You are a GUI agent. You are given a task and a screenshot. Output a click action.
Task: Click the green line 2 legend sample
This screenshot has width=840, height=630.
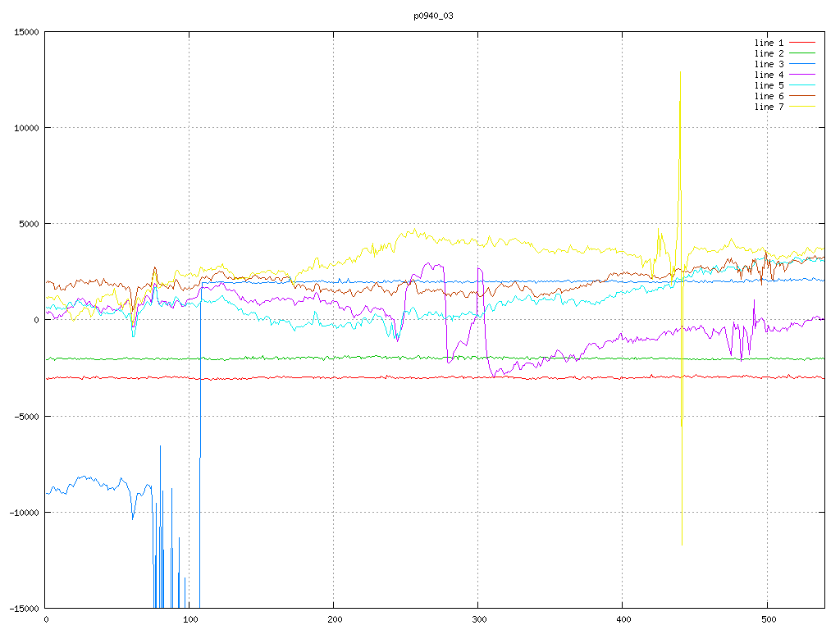coord(803,52)
